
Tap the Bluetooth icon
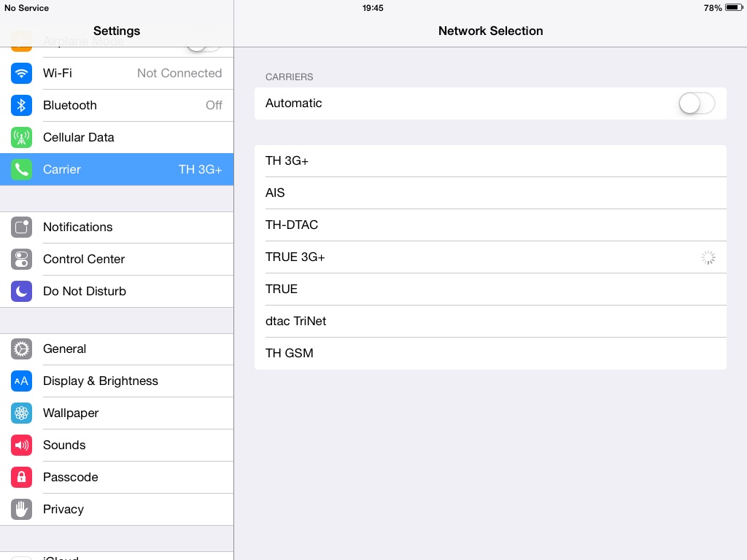pyautogui.click(x=21, y=105)
